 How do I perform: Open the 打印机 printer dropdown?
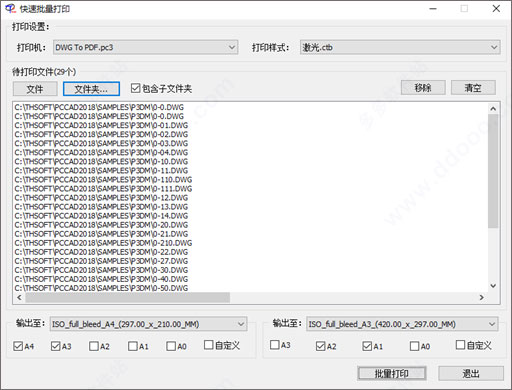pos(145,47)
